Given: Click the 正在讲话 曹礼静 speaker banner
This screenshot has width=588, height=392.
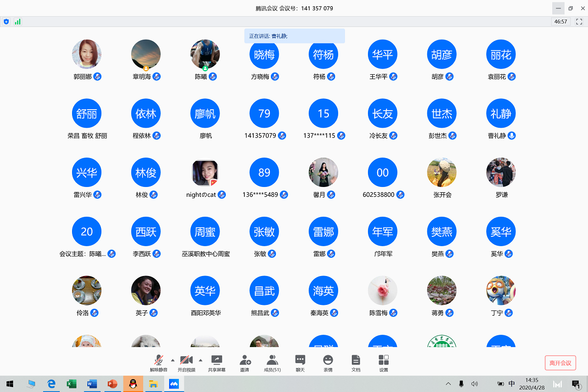Looking at the screenshot, I should pyautogui.click(x=294, y=36).
